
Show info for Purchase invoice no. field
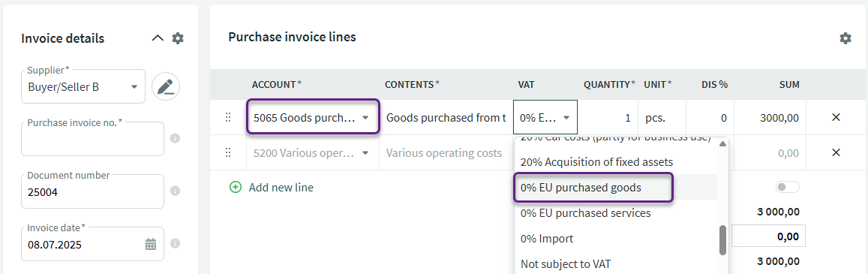tap(175, 138)
